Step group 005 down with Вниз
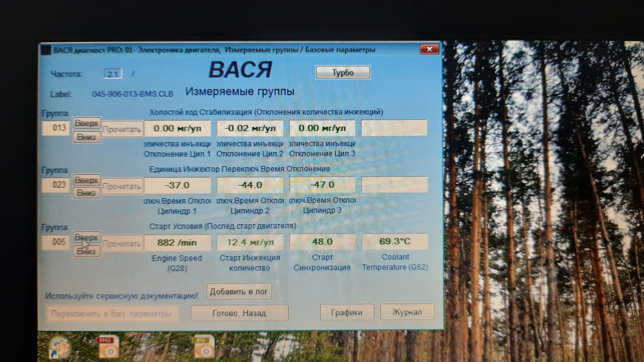 coord(87,251)
